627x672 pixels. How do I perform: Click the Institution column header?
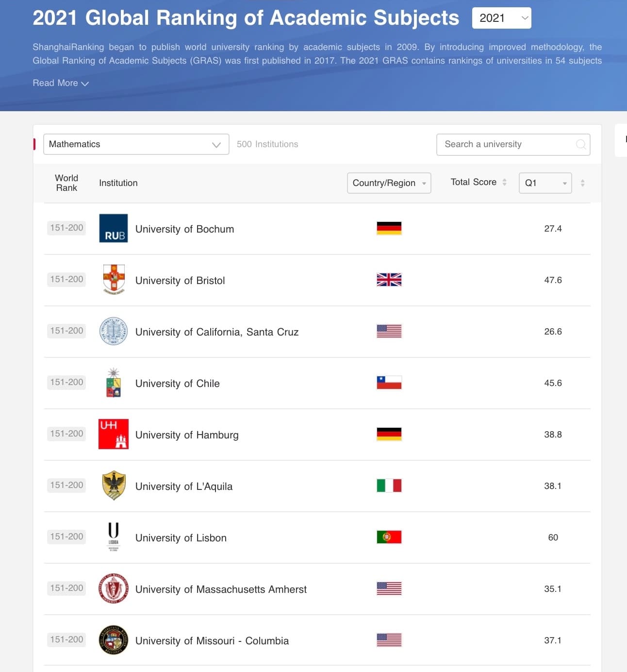click(118, 183)
